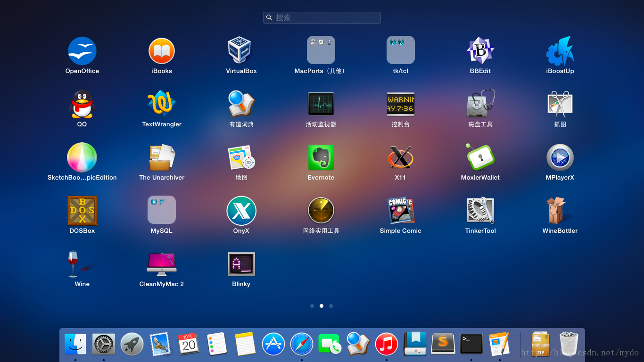644x362 pixels.
Task: Select the current second page dot
Action: 322,306
